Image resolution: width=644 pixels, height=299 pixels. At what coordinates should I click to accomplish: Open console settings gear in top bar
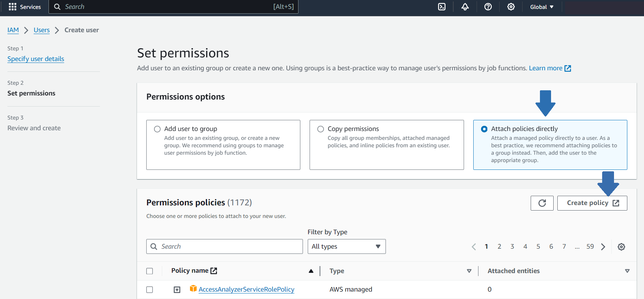tap(511, 7)
